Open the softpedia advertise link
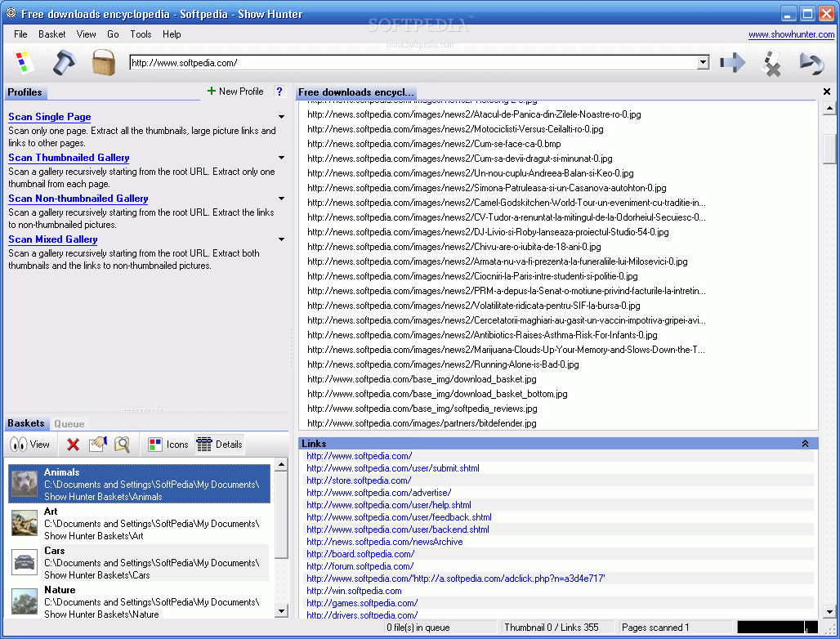 click(379, 492)
